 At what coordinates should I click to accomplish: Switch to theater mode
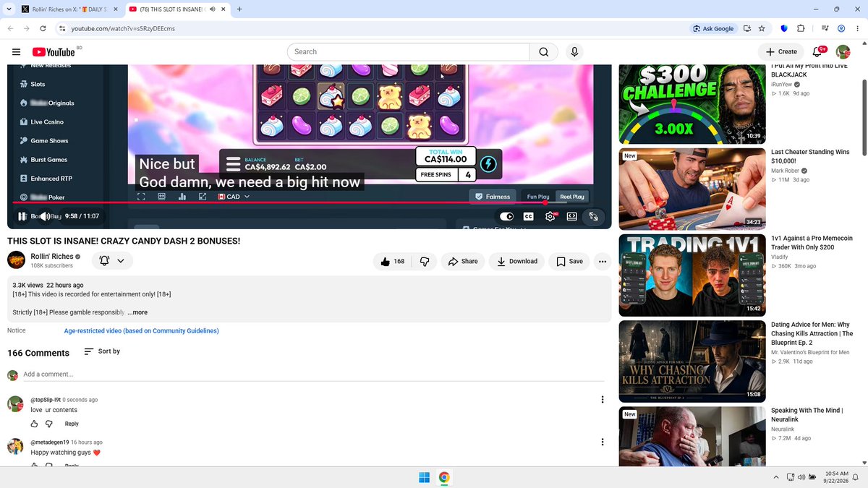(x=571, y=216)
